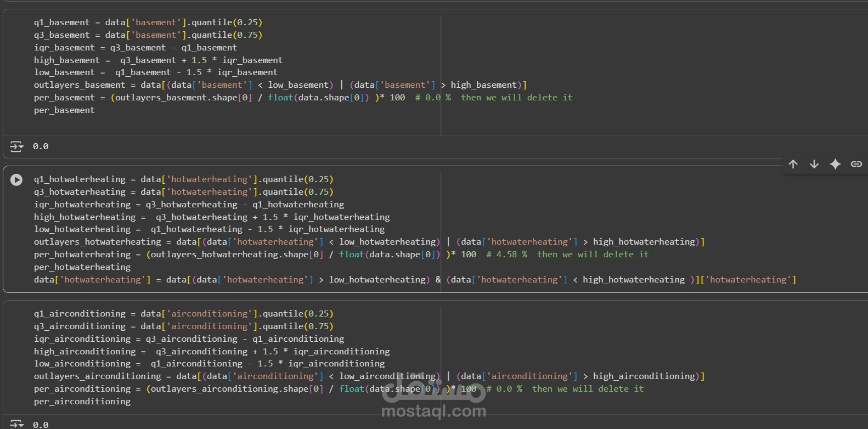Click comment '# 0.0 % then we will delete it' in basement cell
Screen dimensions: 868x429
click(x=494, y=98)
